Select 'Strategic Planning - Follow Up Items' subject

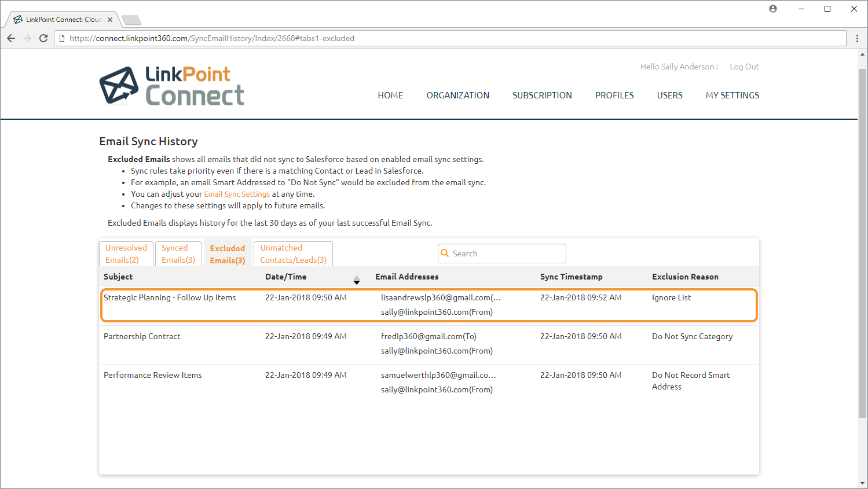pyautogui.click(x=170, y=297)
